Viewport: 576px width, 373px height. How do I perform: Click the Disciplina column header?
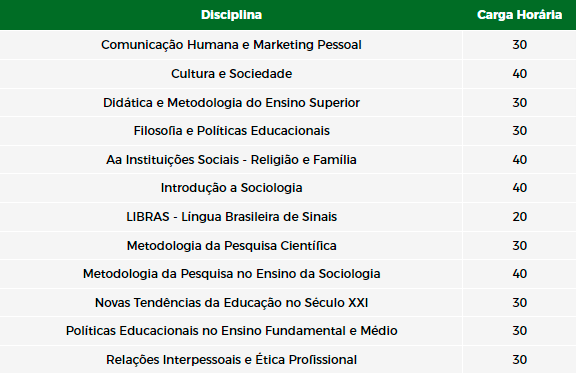231,15
